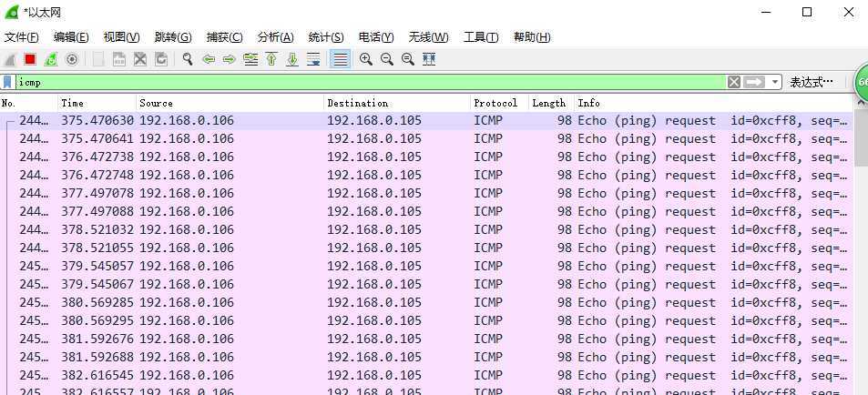Select the packet at time 376.472738
Image resolution: width=868 pixels, height=395 pixels.
426,157
